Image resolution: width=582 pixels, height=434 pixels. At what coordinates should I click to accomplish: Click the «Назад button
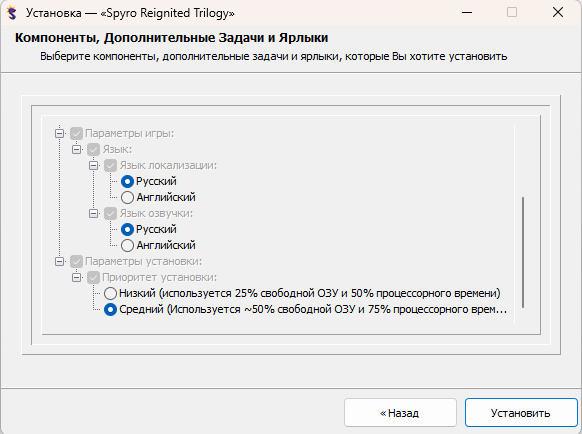(x=400, y=413)
